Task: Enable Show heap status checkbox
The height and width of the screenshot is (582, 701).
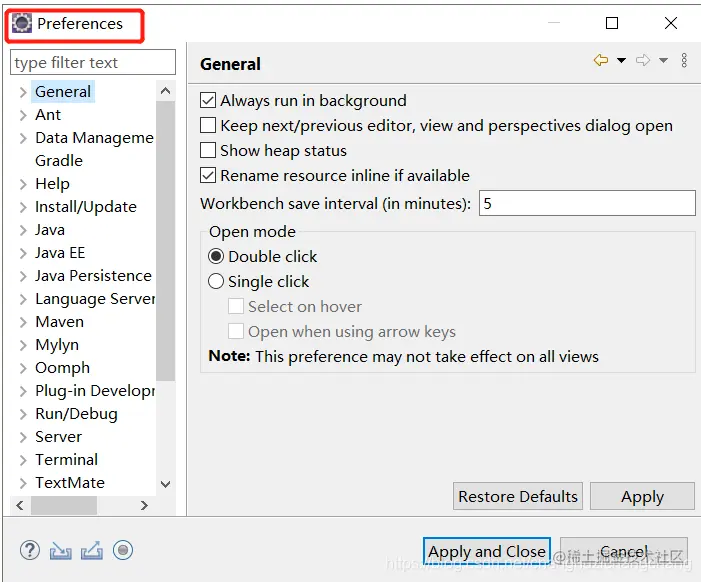Action: point(208,151)
